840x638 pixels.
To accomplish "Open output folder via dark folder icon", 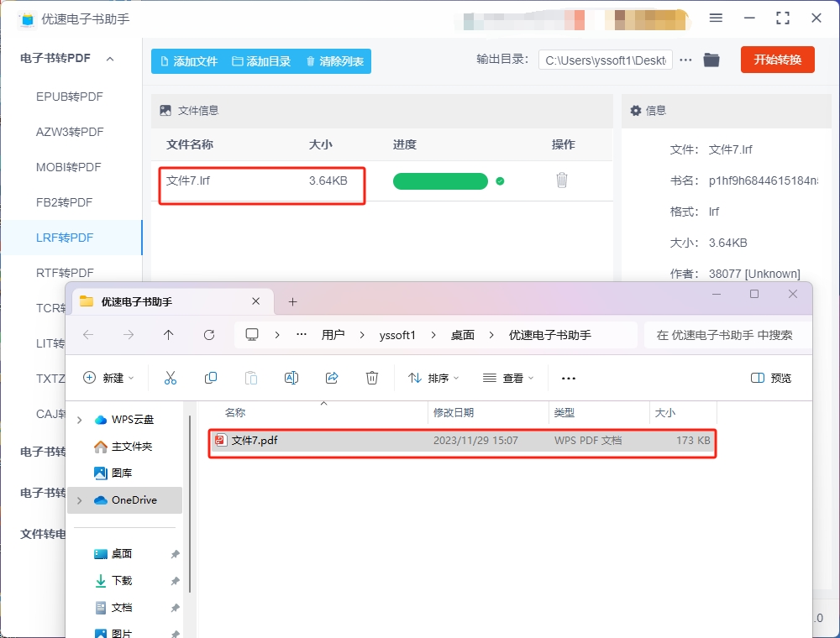I will coord(711,60).
